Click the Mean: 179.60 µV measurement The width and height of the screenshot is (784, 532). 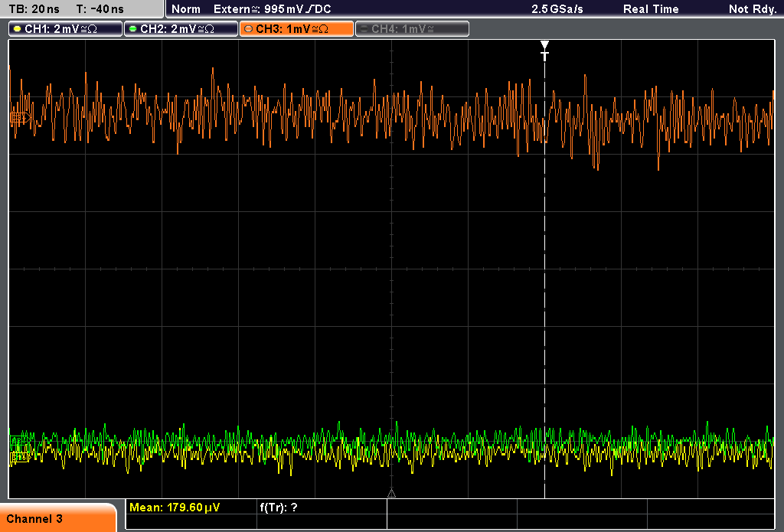[175, 508]
